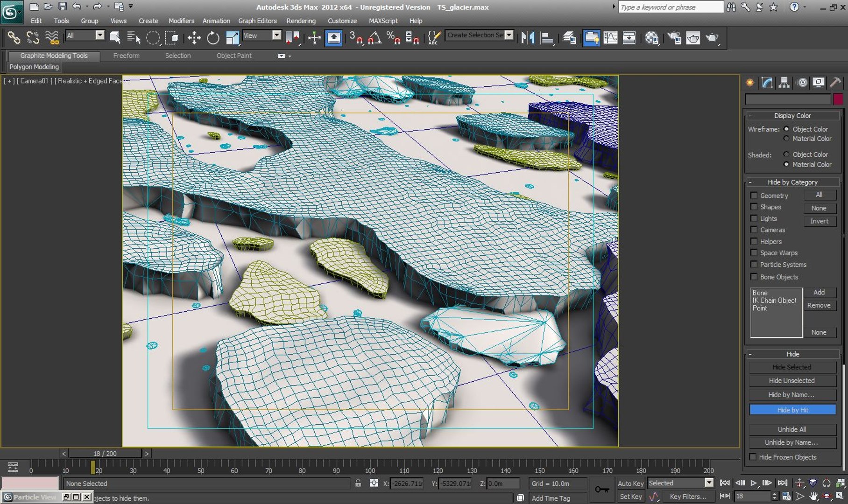Image resolution: width=848 pixels, height=504 pixels.
Task: Click the Render Production teapot icon
Action: coord(712,38)
